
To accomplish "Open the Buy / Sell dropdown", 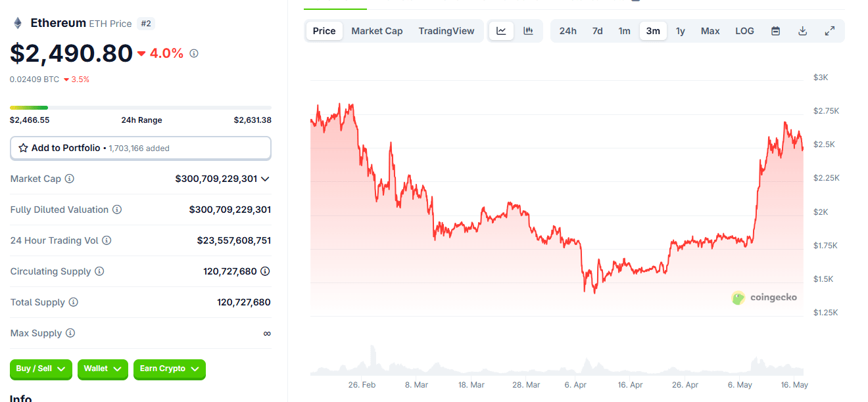I will pos(41,369).
